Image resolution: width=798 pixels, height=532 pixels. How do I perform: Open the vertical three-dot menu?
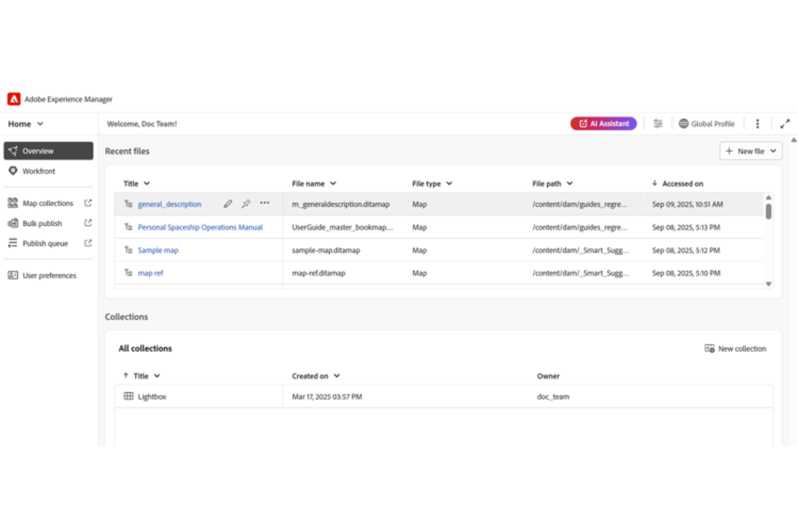(x=758, y=124)
